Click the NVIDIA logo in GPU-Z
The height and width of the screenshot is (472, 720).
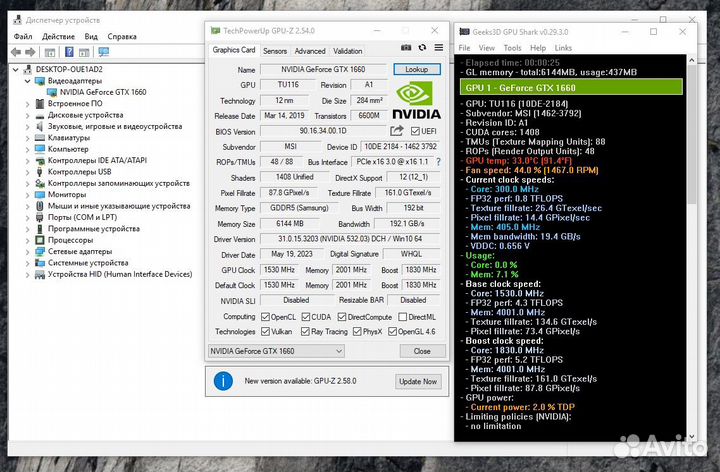pyautogui.click(x=416, y=100)
